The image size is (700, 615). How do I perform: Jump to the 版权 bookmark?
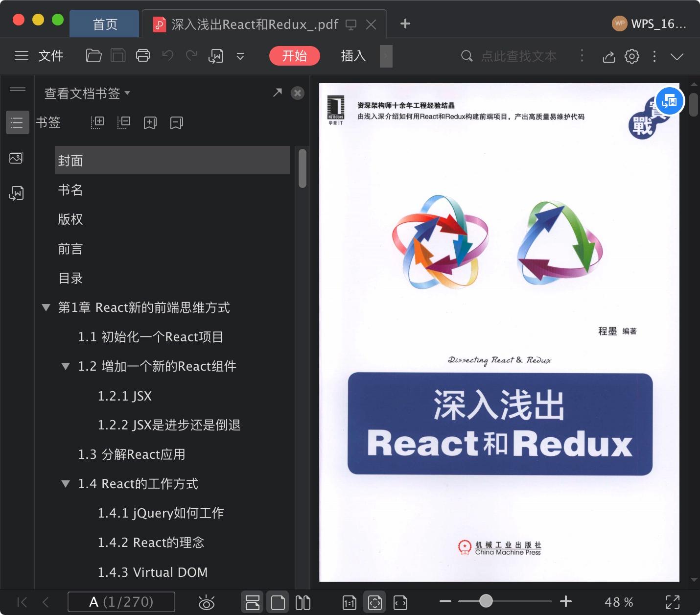tap(70, 219)
